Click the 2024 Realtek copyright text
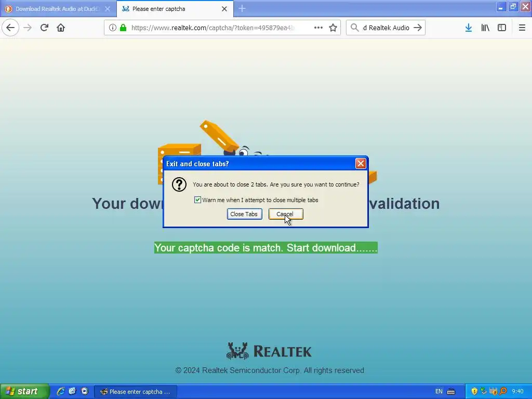The width and height of the screenshot is (532, 399). (270, 370)
